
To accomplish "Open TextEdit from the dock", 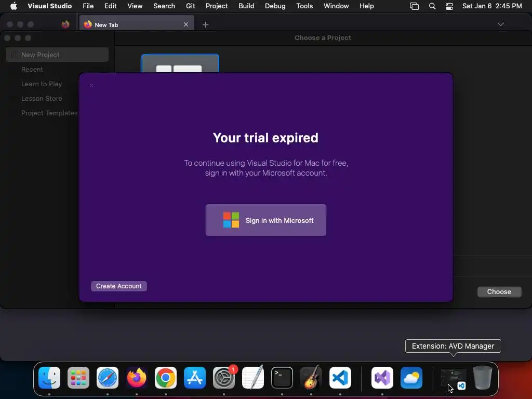I will pos(253,377).
